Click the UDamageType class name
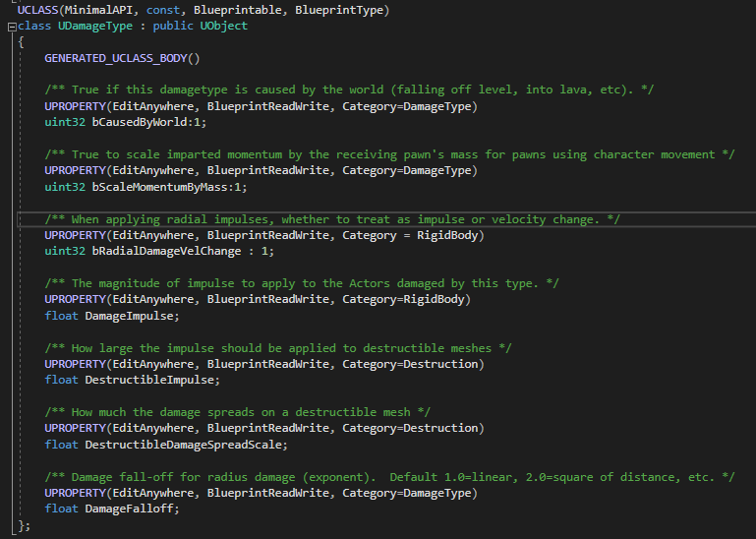756x539 pixels. [x=95, y=26]
